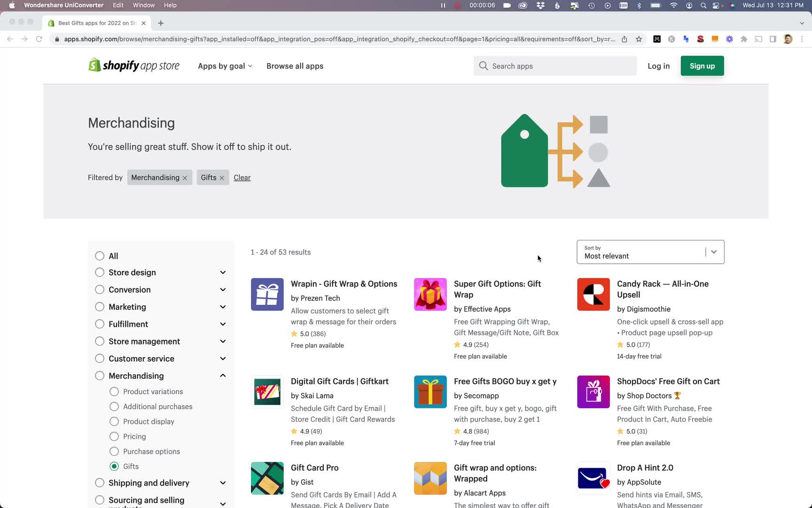The image size is (812, 508).
Task: Toggle the browser side panel icon
Action: click(x=773, y=39)
